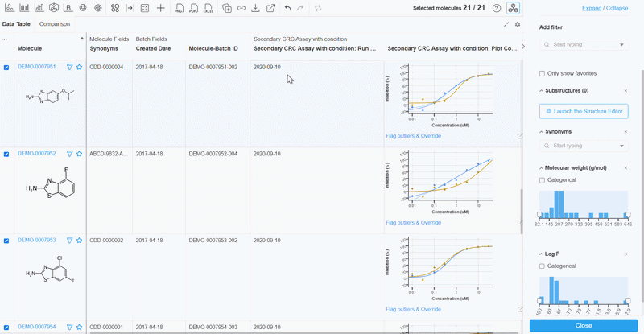This screenshot has height=334, width=644.
Task: Open the radar chart tool
Action: tap(53, 8)
